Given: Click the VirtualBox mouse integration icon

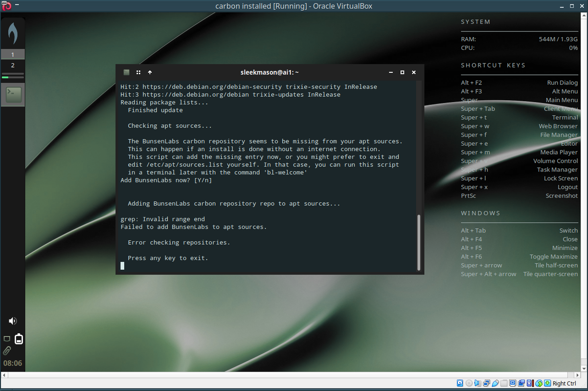Looking at the screenshot, I should (539, 383).
